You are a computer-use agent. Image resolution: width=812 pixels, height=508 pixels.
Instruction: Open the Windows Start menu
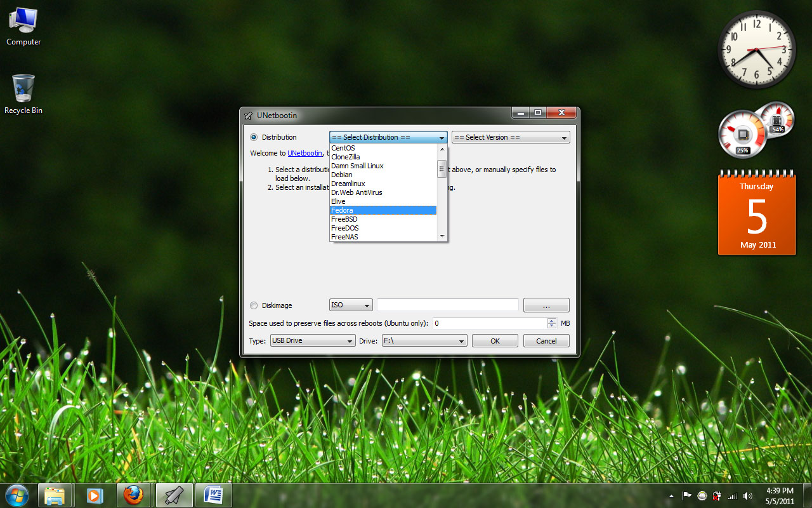[x=17, y=495]
